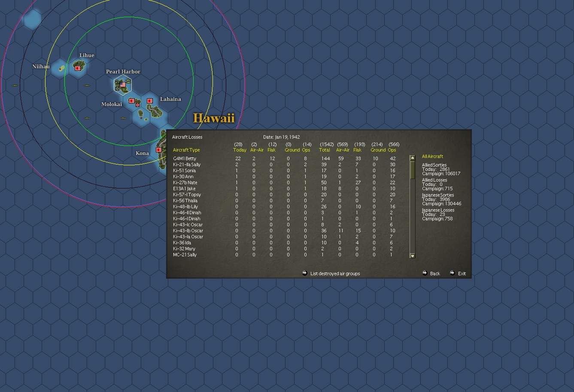This screenshot has width=574, height=392.
Task: Sort by the Total column header
Action: (325, 150)
